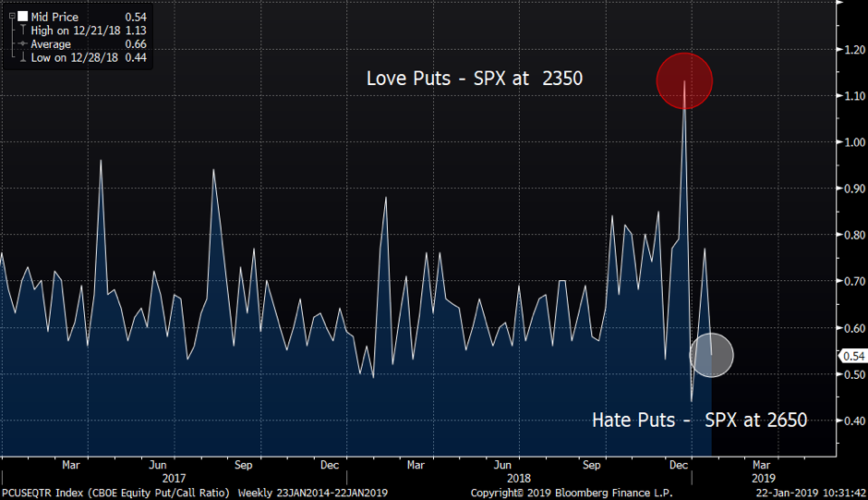Click the 1.20 y-axis label

(855, 49)
